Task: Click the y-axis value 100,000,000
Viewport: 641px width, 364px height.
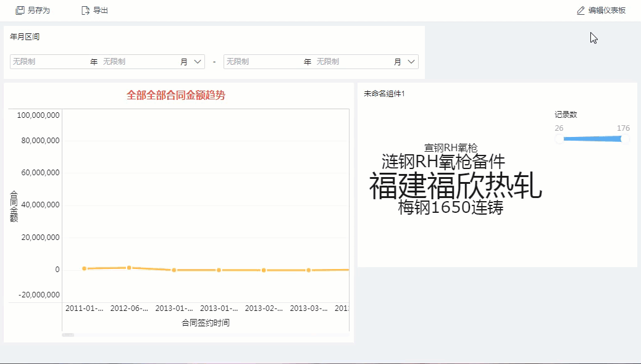Action: click(x=38, y=115)
